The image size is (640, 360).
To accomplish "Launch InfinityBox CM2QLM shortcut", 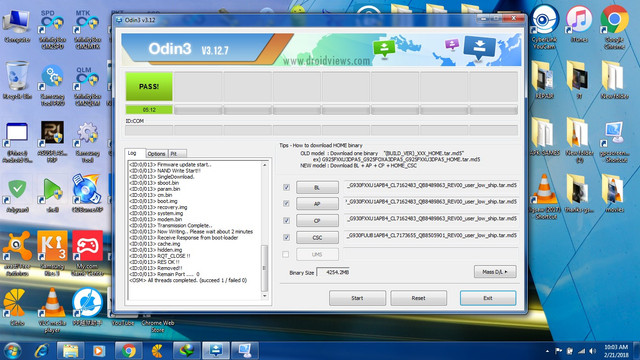I will click(87, 86).
